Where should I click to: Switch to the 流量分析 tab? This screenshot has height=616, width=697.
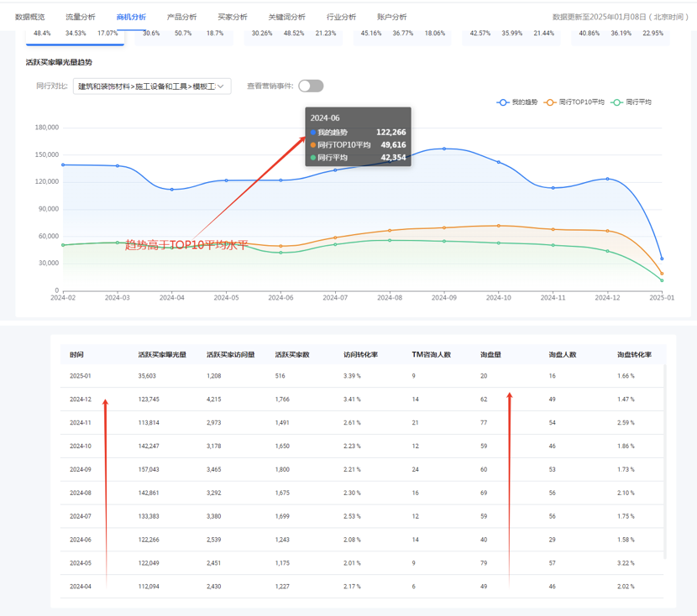[x=81, y=17]
